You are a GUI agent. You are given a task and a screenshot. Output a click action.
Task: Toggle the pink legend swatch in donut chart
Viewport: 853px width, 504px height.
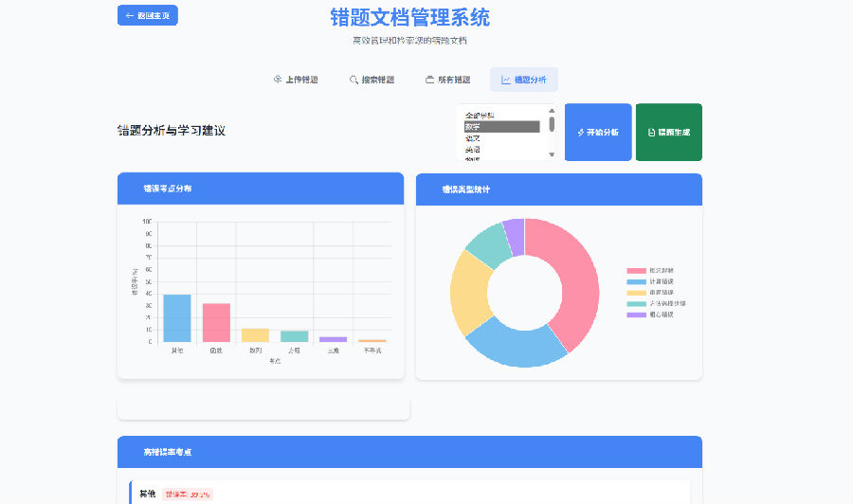[x=635, y=271]
